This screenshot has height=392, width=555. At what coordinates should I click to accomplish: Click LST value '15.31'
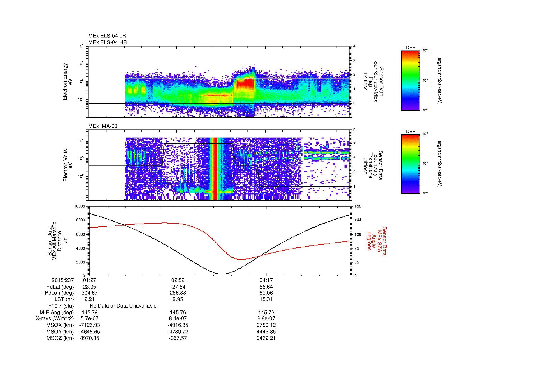tap(266, 300)
